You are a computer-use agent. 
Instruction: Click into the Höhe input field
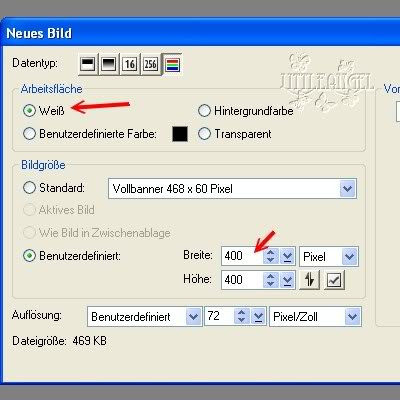point(242,280)
